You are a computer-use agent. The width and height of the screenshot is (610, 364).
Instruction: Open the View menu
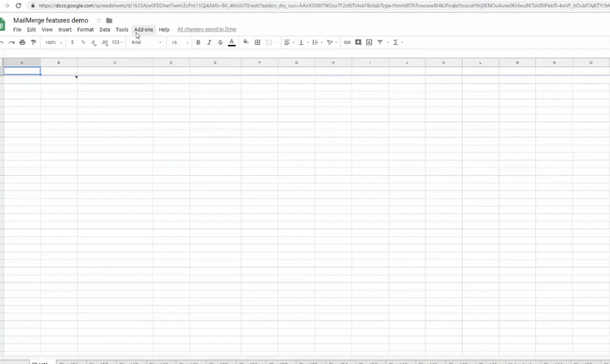tap(47, 30)
